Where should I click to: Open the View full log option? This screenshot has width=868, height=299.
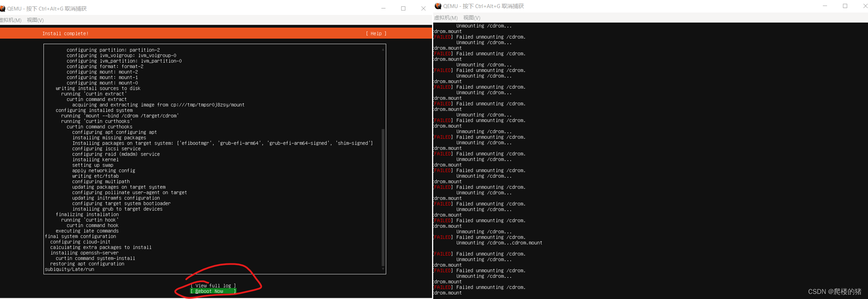pos(213,286)
